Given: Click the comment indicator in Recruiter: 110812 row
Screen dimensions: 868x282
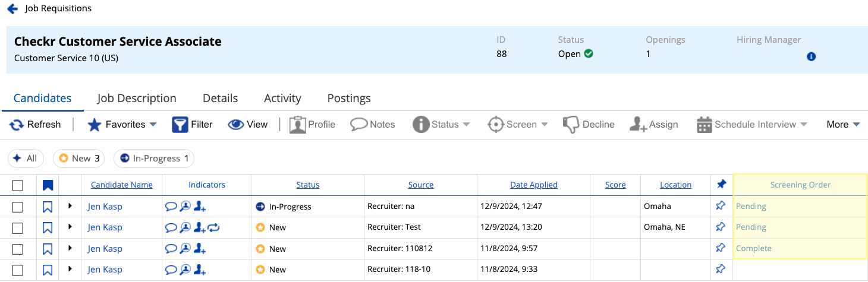Looking at the screenshot, I should click(x=171, y=249).
